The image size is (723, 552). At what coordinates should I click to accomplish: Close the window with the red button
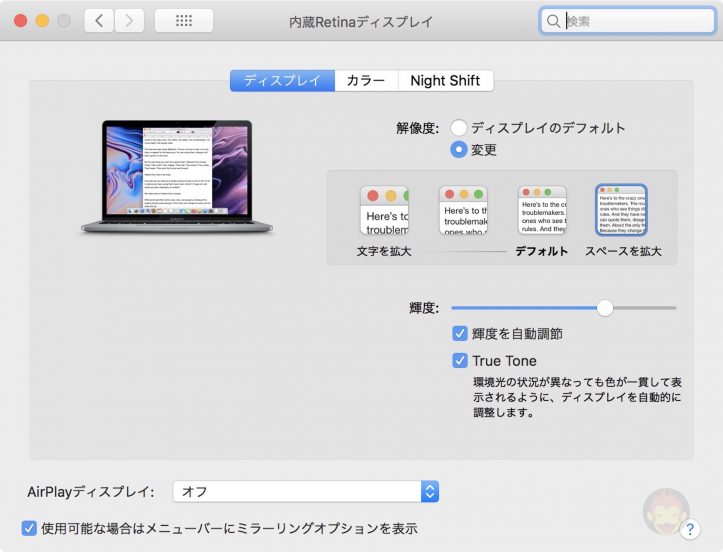pyautogui.click(x=20, y=21)
